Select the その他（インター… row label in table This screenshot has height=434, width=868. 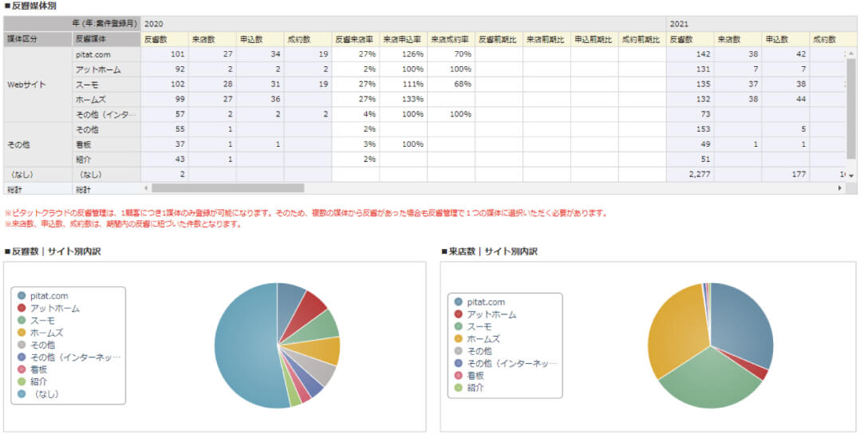106,115
